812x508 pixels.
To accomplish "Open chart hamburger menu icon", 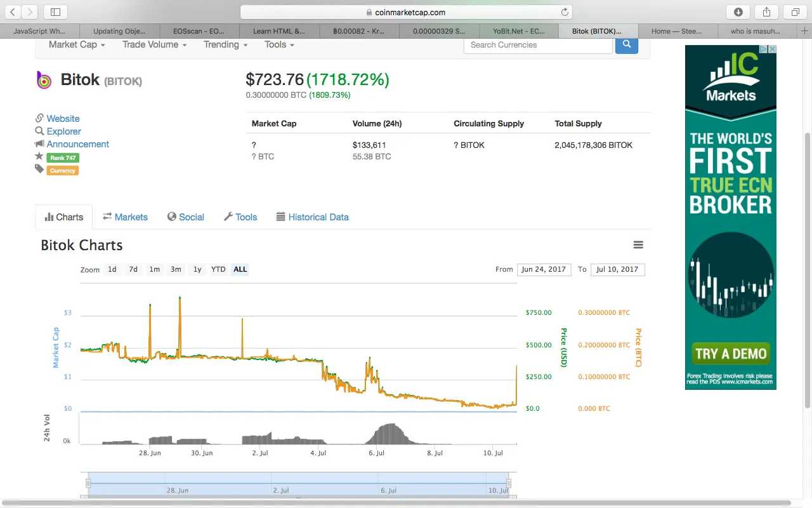I will (638, 245).
